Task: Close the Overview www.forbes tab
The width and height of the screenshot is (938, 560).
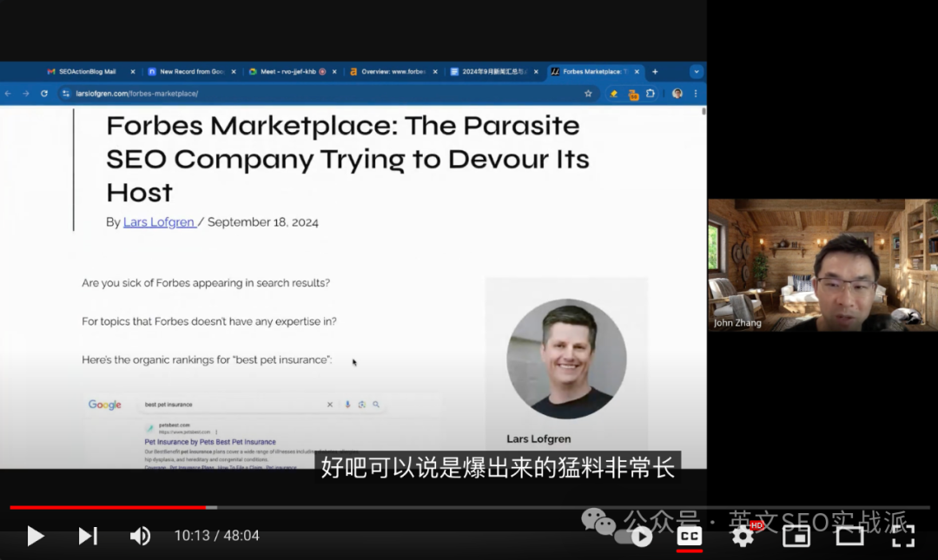Action: click(435, 72)
